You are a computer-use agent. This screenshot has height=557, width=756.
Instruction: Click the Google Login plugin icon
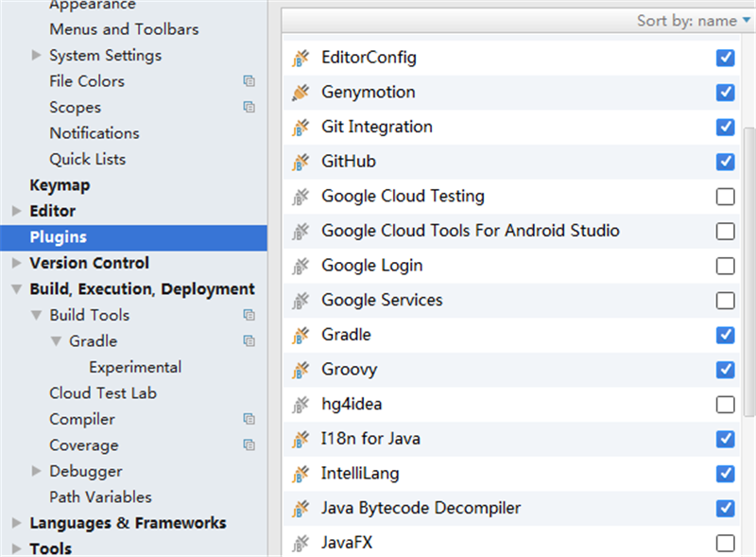pyautogui.click(x=300, y=266)
